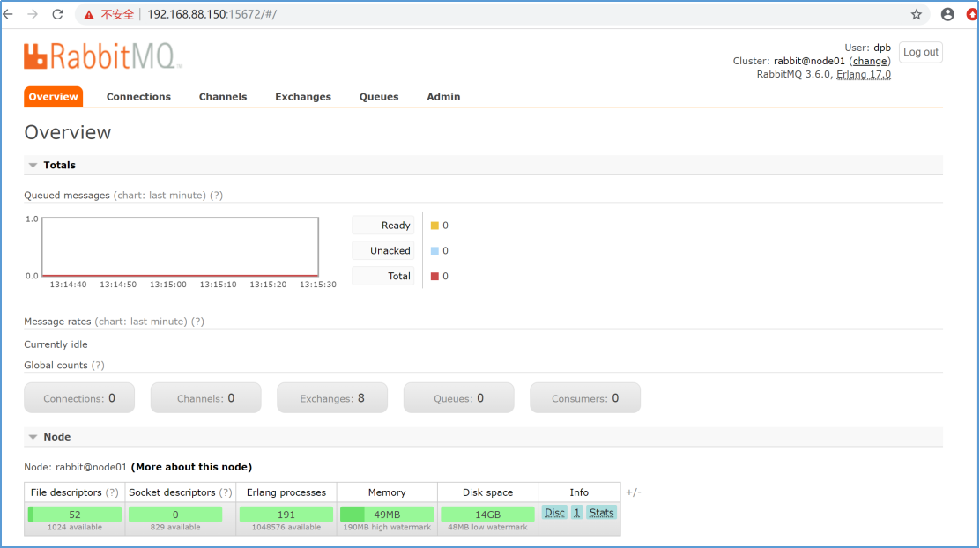Open the browser profile avatar icon

tap(947, 14)
